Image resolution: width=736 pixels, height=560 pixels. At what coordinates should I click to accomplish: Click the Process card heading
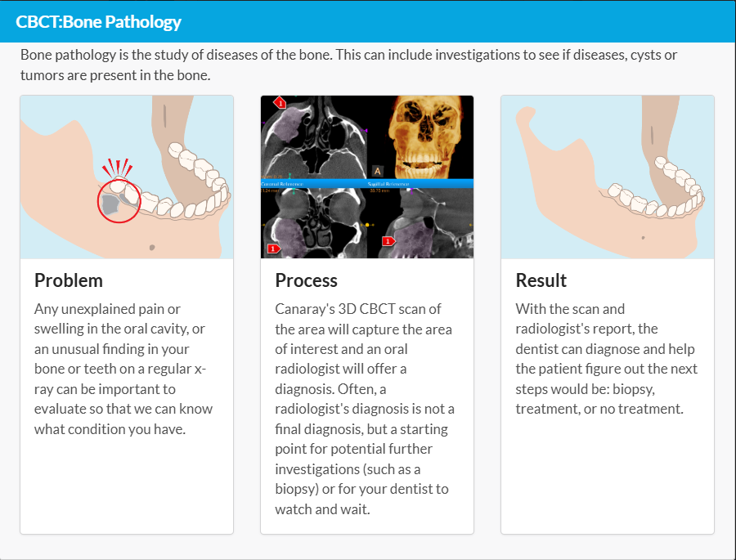306,280
